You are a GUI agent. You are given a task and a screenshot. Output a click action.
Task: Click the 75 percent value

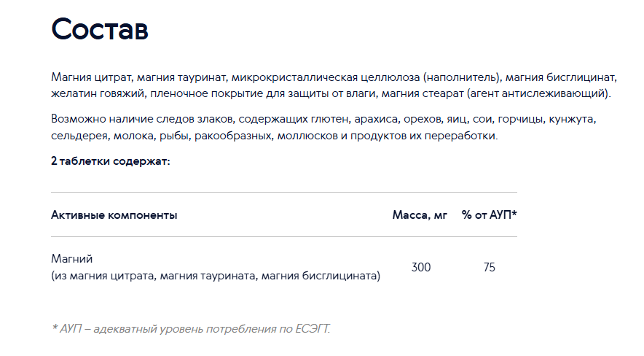click(x=489, y=267)
